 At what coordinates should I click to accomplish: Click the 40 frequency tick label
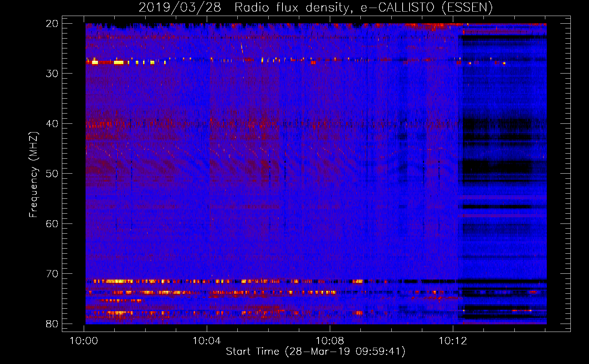pos(52,124)
